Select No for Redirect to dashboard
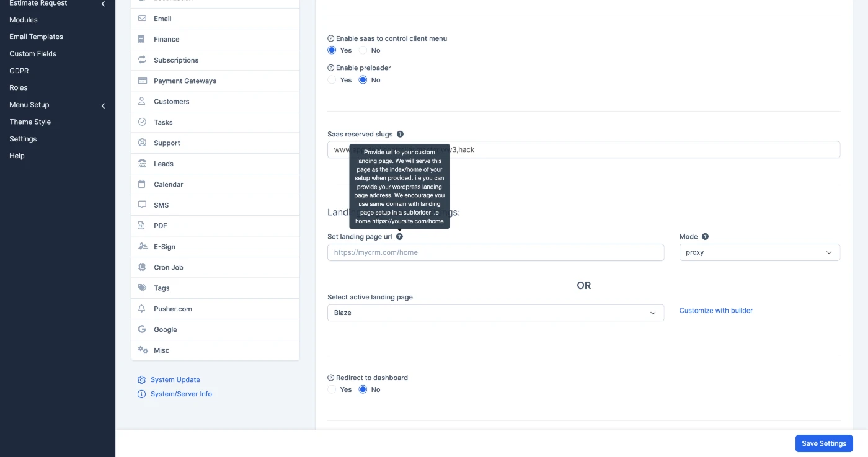The image size is (868, 457). click(363, 389)
